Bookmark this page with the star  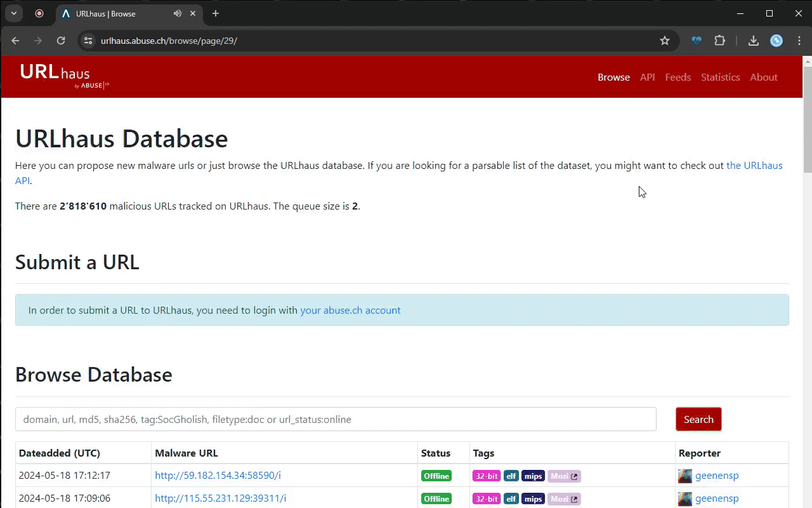point(665,41)
